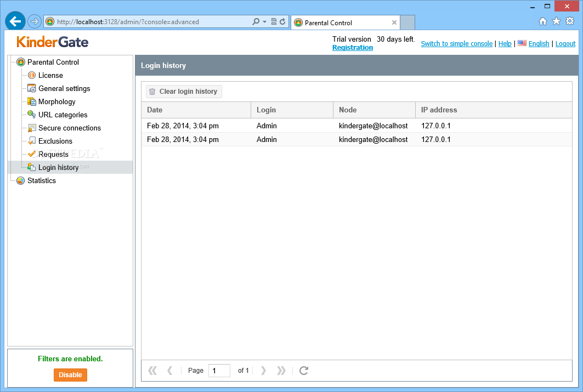Screen dimensions: 583x392
Task: Open General settings tree item
Action: (x=64, y=88)
